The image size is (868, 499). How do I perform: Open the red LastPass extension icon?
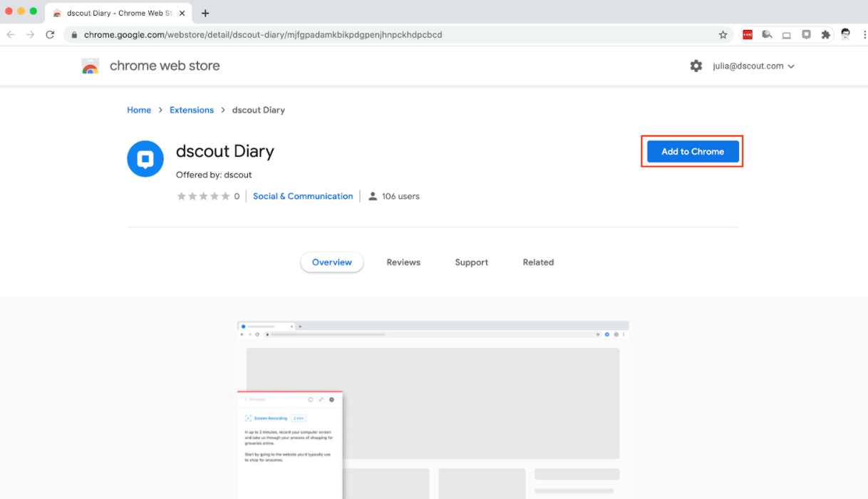(x=748, y=34)
